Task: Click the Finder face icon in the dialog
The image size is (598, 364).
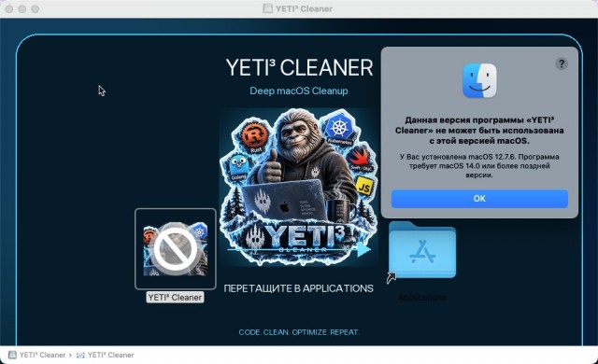Action: [x=479, y=80]
